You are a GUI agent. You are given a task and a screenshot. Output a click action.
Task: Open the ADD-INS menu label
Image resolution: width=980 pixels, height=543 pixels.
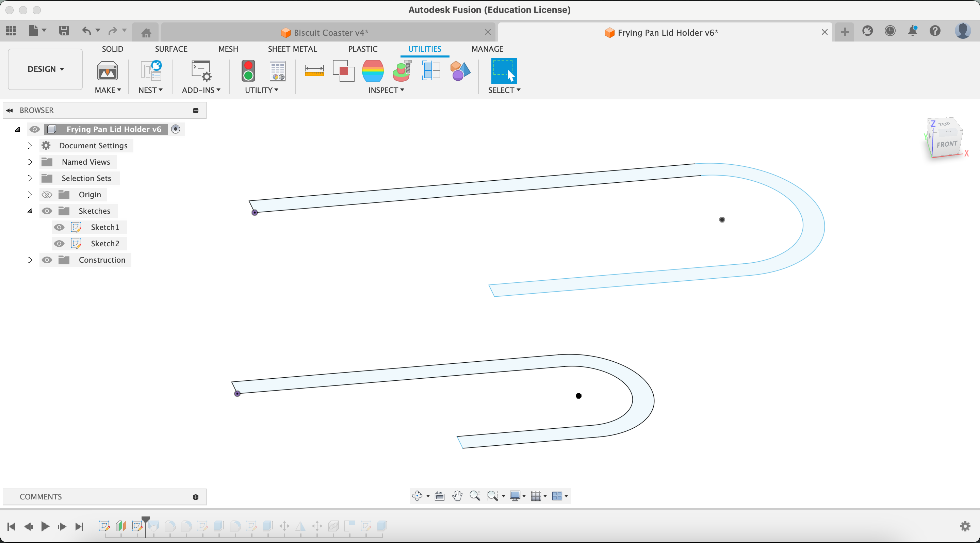pos(201,90)
